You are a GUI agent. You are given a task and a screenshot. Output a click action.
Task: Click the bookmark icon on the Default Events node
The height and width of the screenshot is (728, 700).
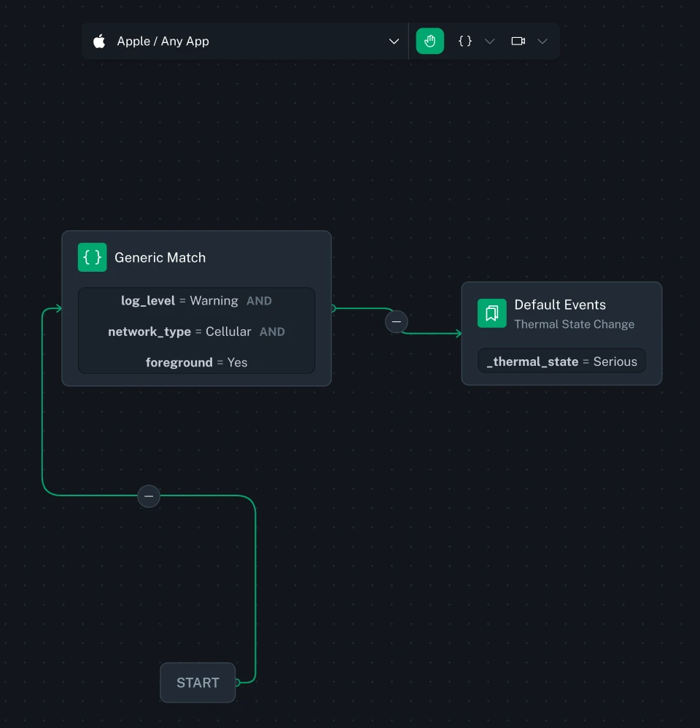pos(491,313)
